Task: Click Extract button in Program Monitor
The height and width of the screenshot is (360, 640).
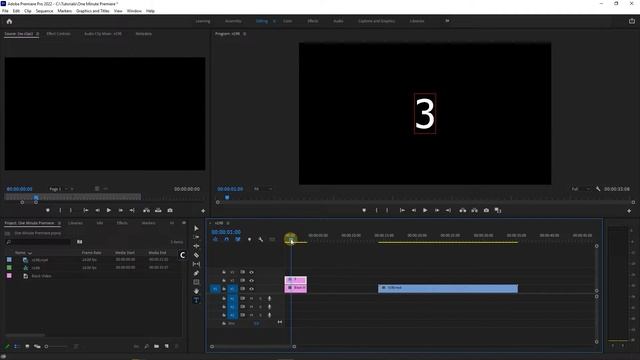Action: point(474,210)
